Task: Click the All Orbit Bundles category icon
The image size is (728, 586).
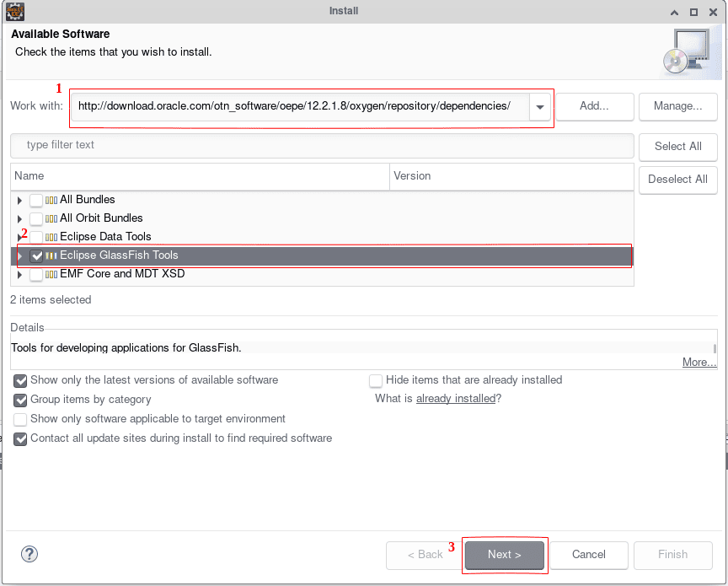Action: 51,218
